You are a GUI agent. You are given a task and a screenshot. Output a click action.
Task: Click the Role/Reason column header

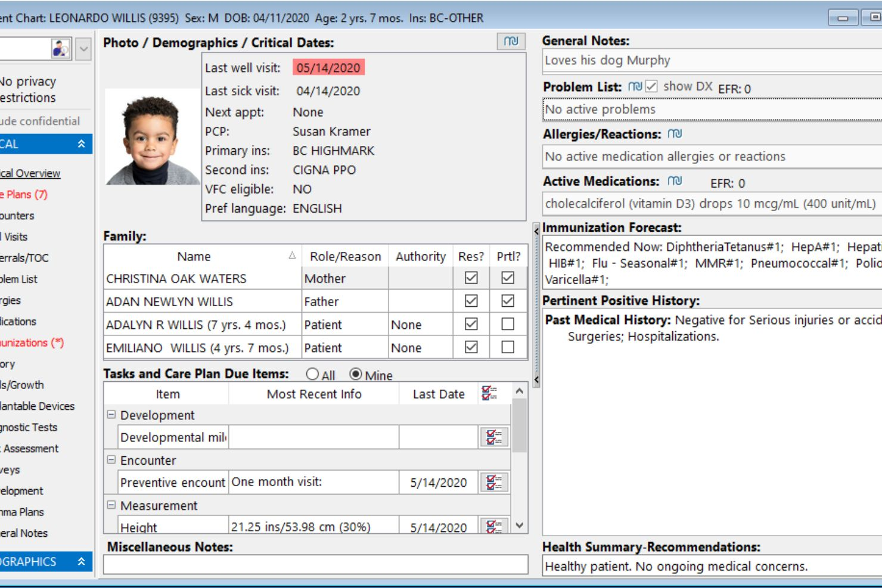[x=345, y=256]
